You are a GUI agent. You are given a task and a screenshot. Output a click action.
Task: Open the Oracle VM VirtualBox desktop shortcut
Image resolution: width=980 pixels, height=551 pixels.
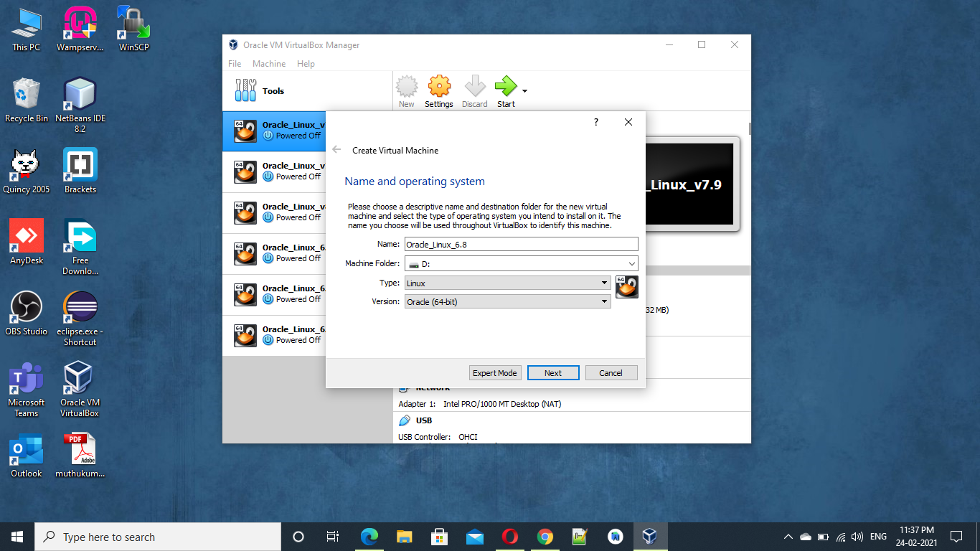click(80, 390)
